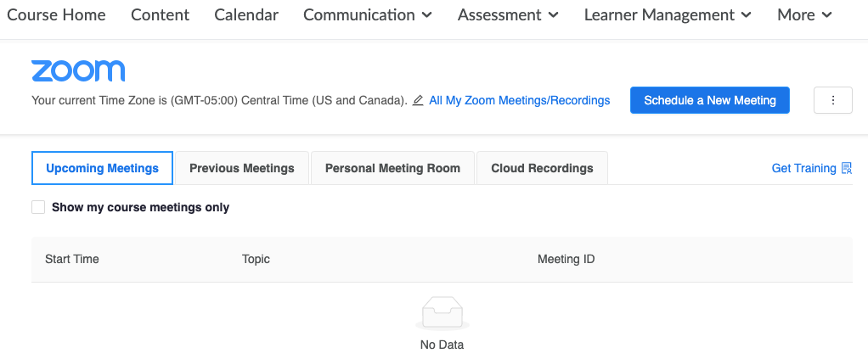Enable Show my course meetings only
868x359 pixels.
tap(38, 207)
